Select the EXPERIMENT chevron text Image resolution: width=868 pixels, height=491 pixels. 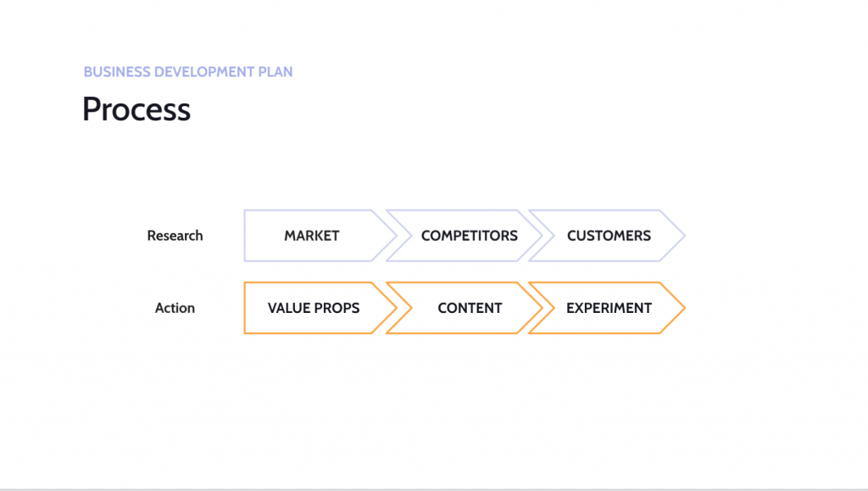click(609, 308)
